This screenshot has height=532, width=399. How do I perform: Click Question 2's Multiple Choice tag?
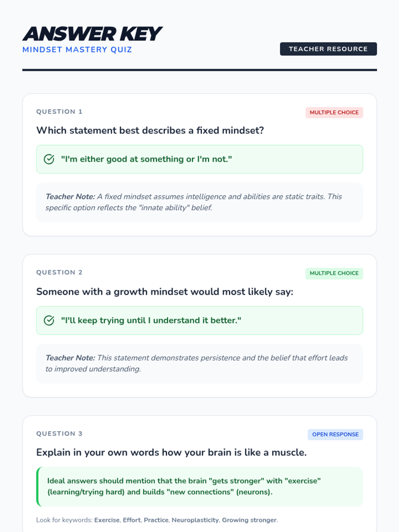point(334,273)
